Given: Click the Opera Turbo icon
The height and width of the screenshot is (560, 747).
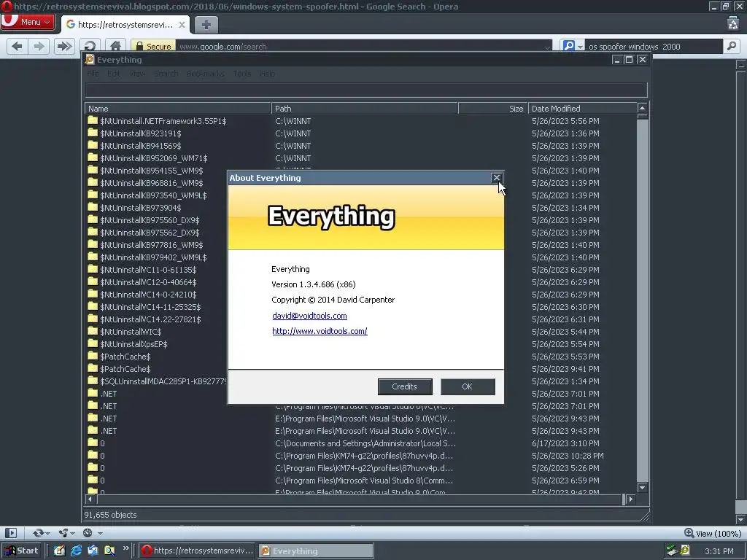Looking at the screenshot, I should point(88,533).
